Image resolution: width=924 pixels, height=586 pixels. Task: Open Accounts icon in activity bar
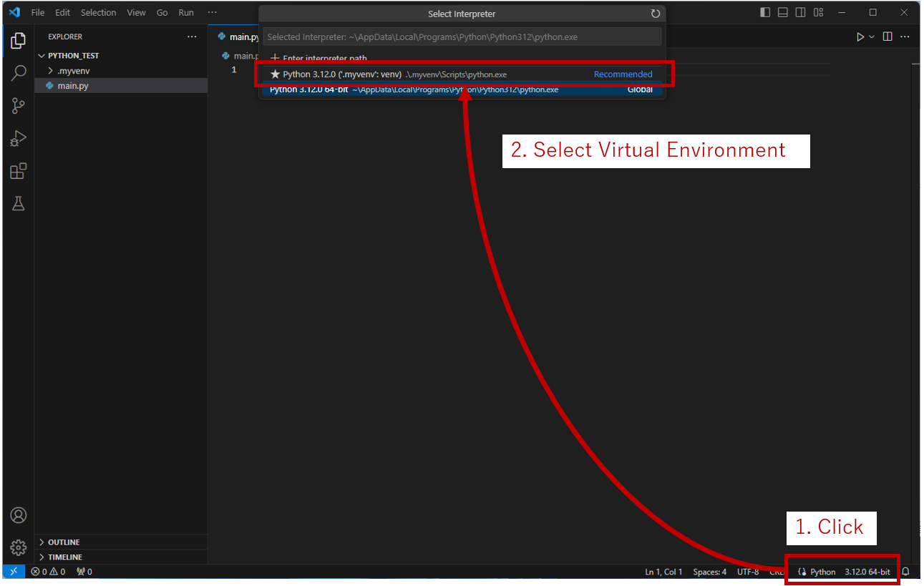(x=19, y=515)
